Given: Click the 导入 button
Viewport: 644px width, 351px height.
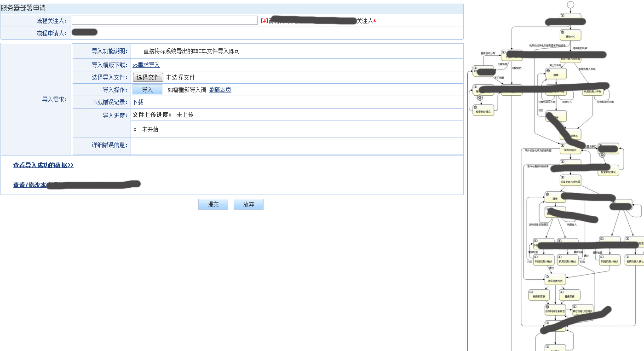Looking at the screenshot, I should click(x=147, y=90).
